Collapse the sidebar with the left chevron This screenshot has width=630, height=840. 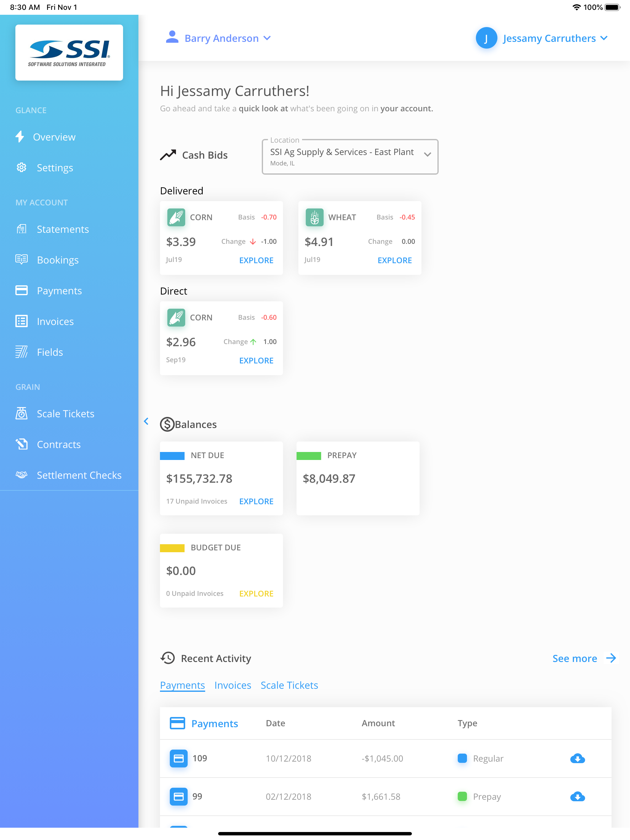coord(146,421)
